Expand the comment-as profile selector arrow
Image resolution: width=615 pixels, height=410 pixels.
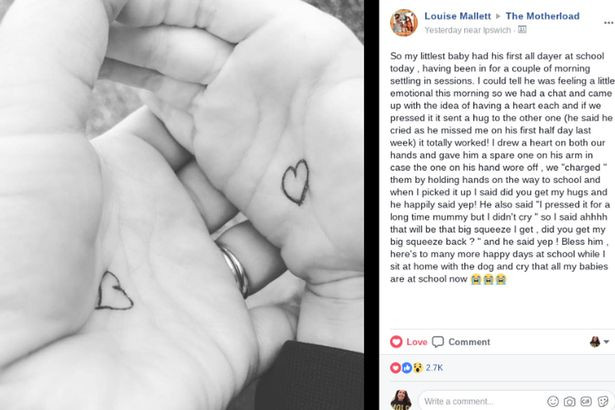606,342
